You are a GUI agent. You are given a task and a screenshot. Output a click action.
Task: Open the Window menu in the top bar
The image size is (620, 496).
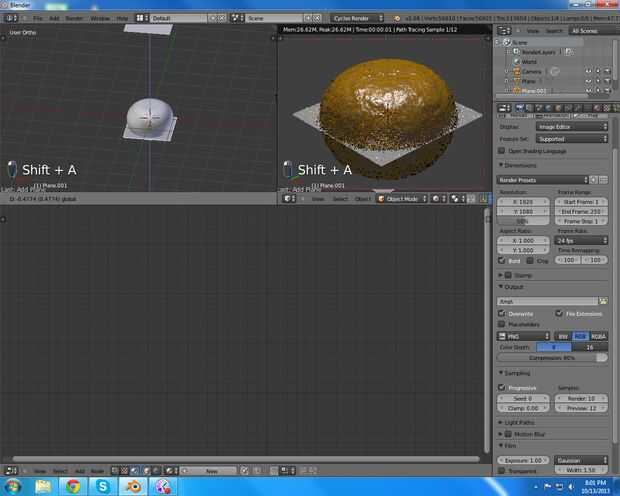click(x=100, y=18)
